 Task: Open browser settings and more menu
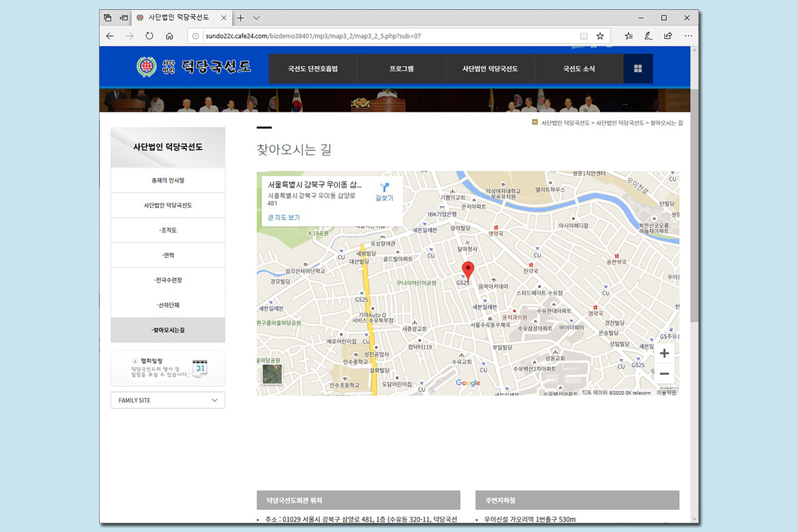(x=688, y=36)
